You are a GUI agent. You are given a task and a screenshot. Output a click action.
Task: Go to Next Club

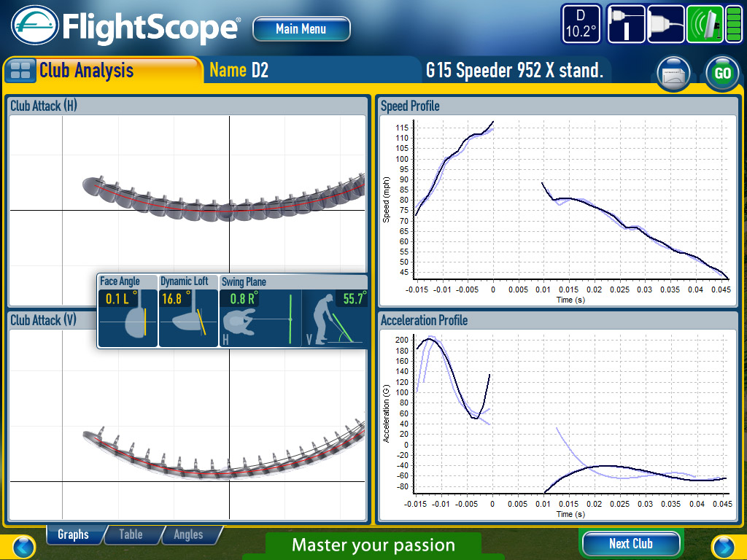pos(631,544)
